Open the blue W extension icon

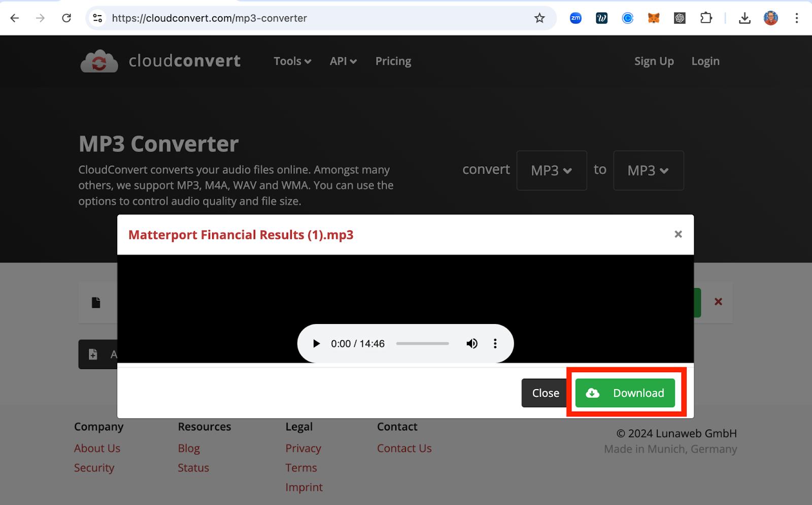point(601,18)
